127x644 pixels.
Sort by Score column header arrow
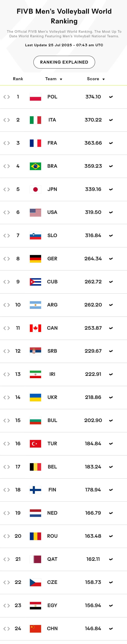pyautogui.click(x=104, y=79)
